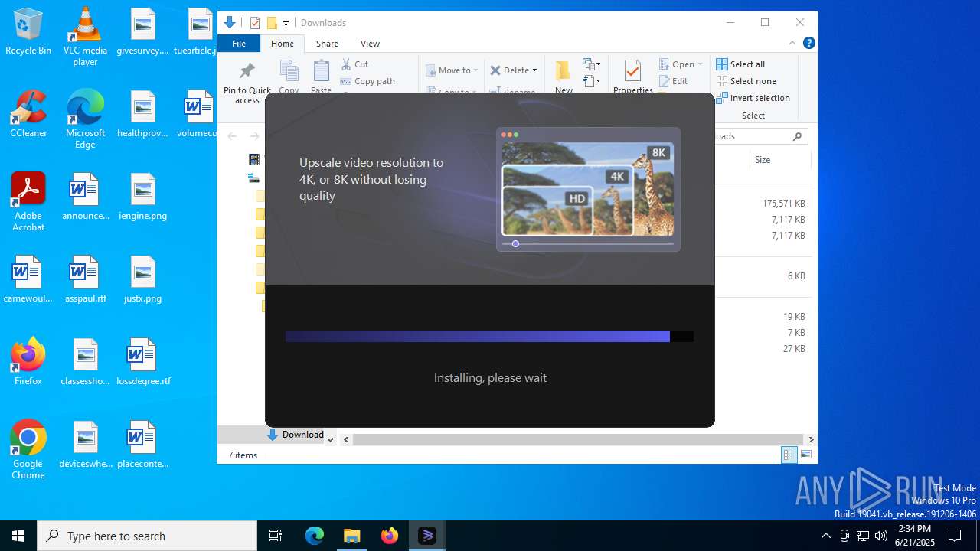Click the horizontal scrollbar in Explorer
The height and width of the screenshot is (551, 980).
point(578,439)
